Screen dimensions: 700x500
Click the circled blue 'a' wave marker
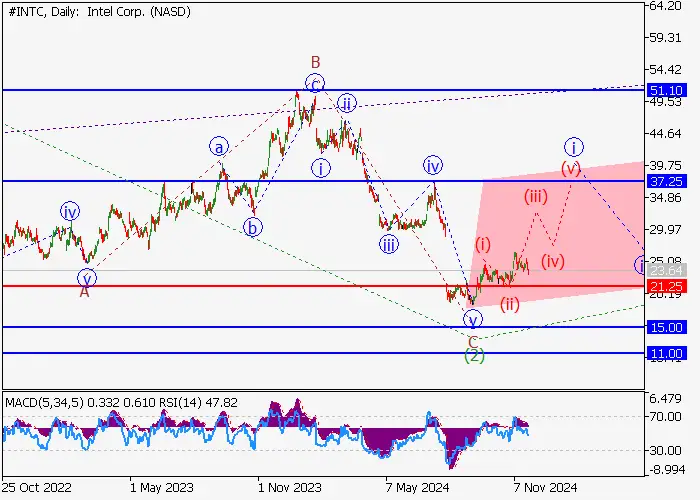coord(219,146)
